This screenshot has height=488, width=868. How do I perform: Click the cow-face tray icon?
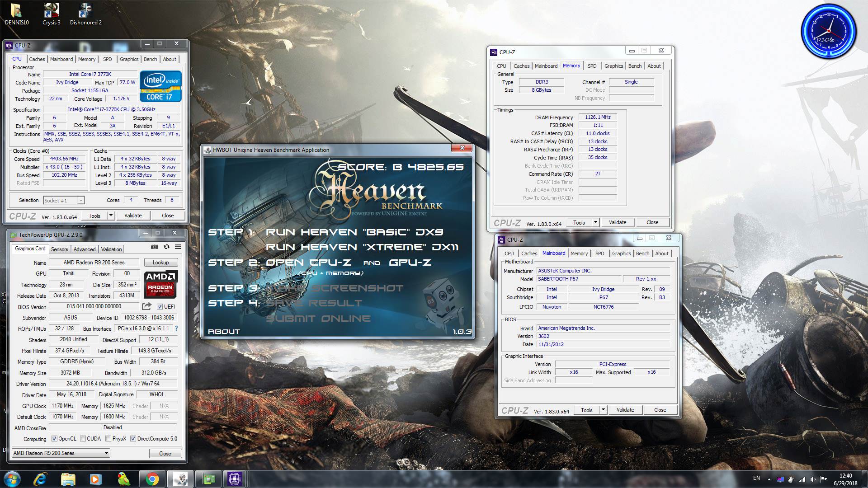[x=791, y=479]
